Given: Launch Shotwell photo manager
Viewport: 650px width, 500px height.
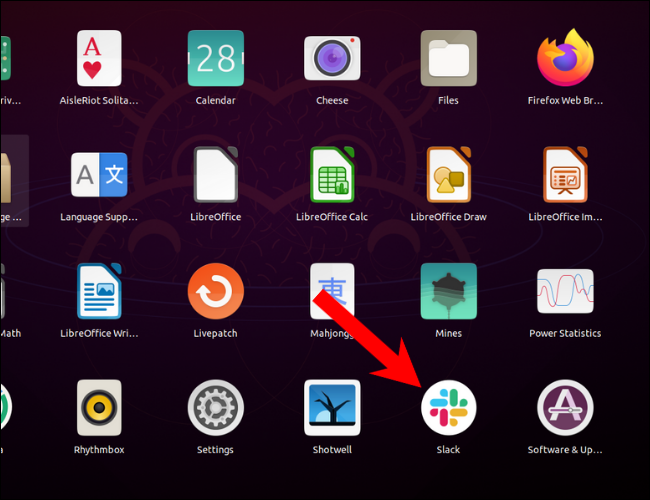Looking at the screenshot, I should (x=332, y=408).
